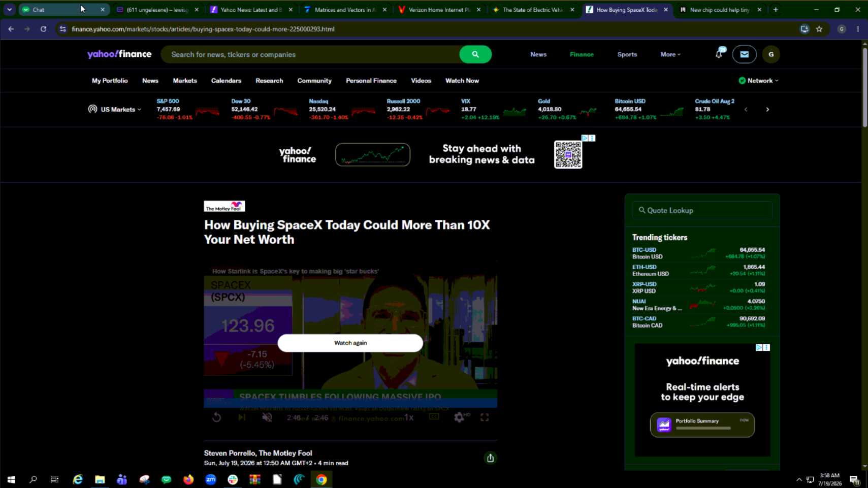Image resolution: width=868 pixels, height=488 pixels.
Task: Switch to Matrices and Vectors tab
Action: [345, 10]
